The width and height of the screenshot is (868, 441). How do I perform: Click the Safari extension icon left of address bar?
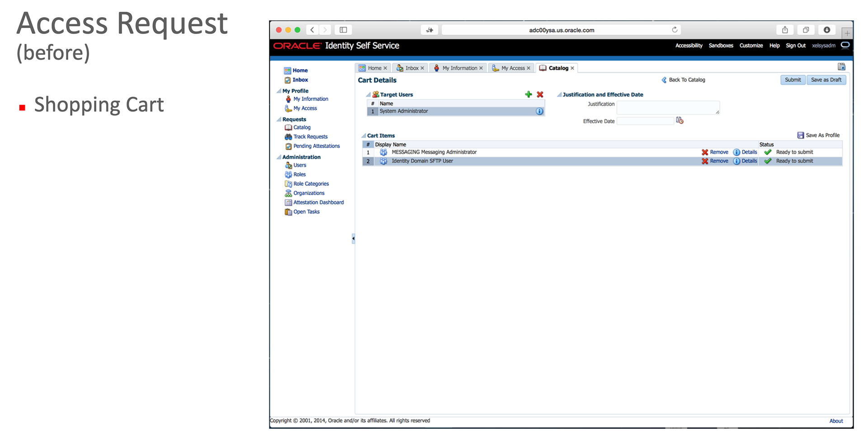pos(429,30)
